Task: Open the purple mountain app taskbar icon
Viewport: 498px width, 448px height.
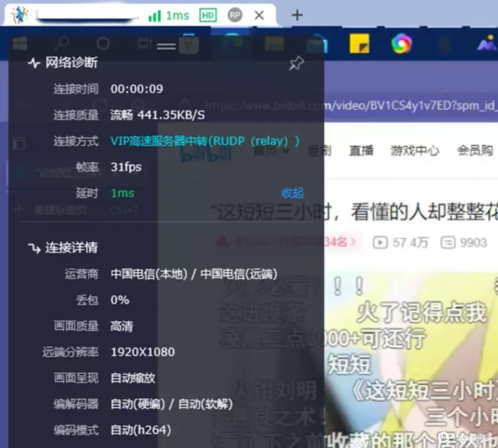Action: (486, 43)
